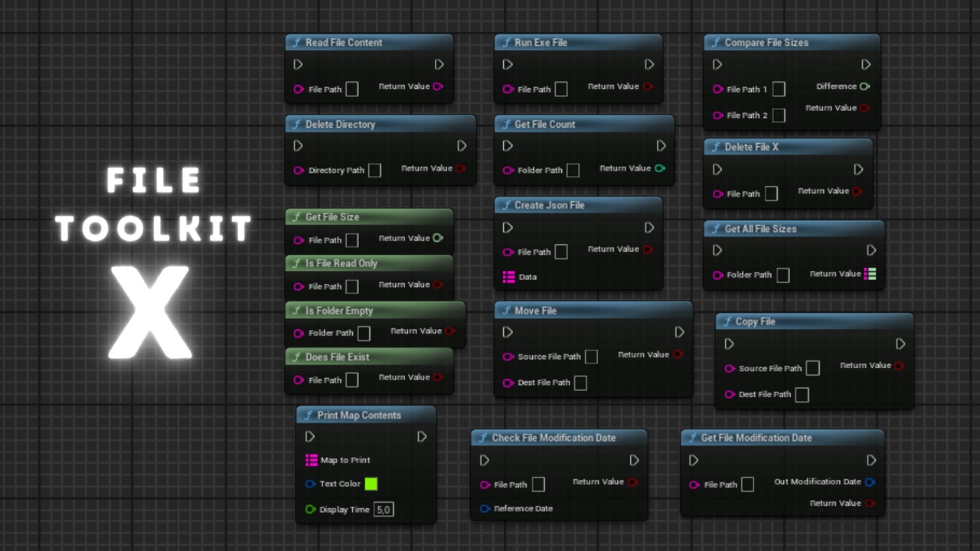Click Map to Print pin on Print Map Contents

(x=311, y=460)
